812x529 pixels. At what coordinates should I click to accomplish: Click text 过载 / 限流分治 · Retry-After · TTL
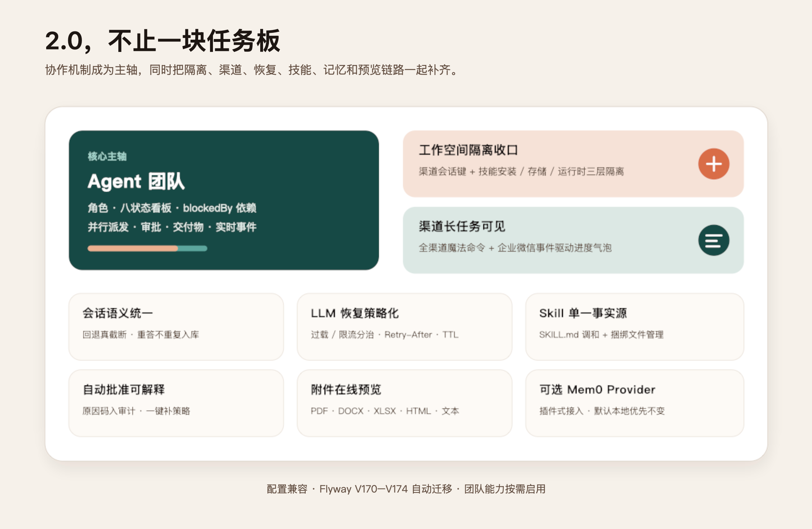click(385, 335)
